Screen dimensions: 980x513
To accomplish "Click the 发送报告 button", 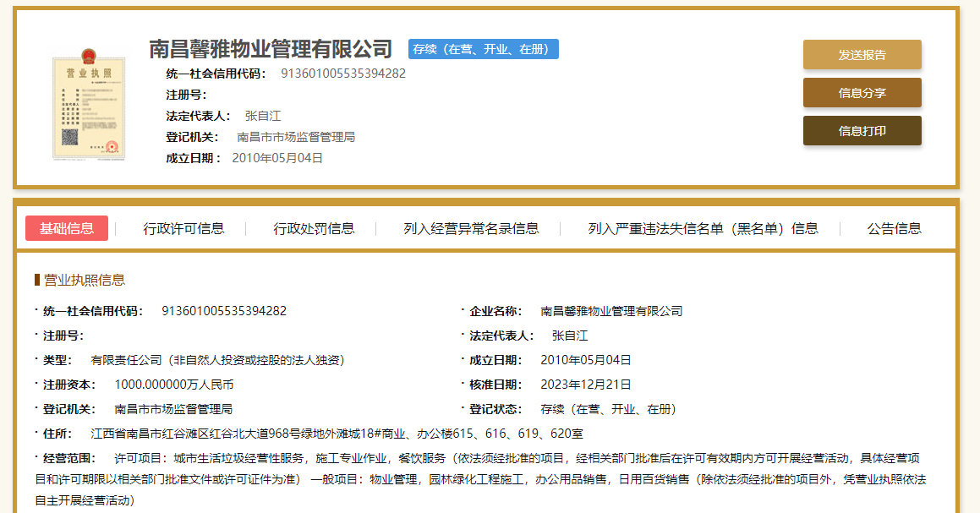I will pyautogui.click(x=862, y=55).
